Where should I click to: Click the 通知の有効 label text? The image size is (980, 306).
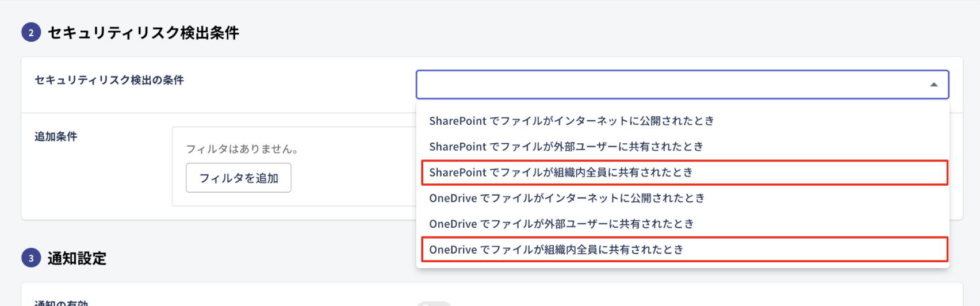(x=61, y=303)
